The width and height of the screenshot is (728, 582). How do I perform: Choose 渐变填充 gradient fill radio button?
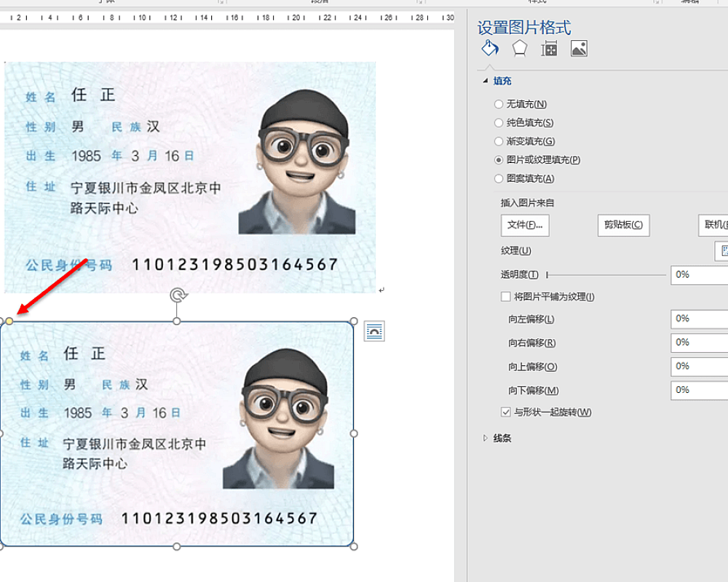tap(499, 142)
